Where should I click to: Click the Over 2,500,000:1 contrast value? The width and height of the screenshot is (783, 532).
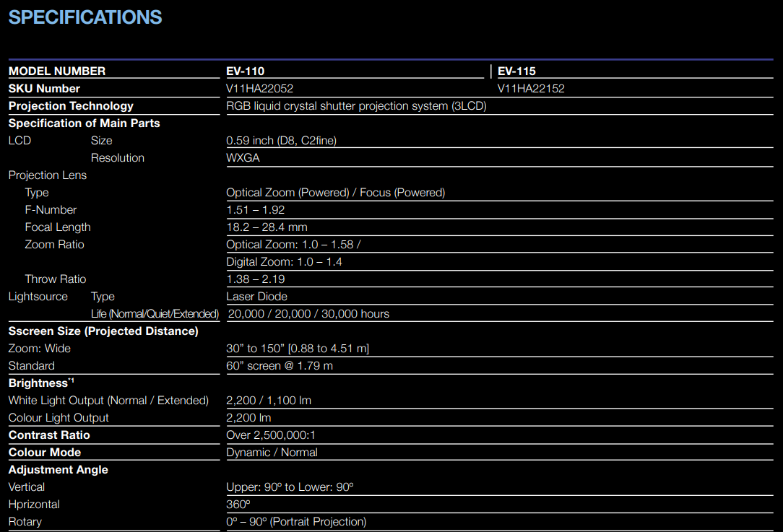click(271, 435)
